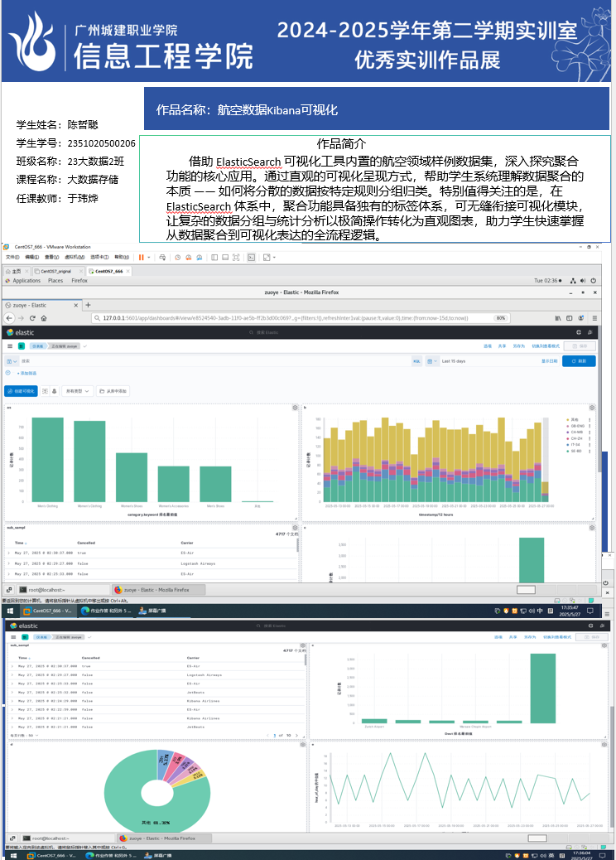
Task: Click the Firefox home button
Action: point(44,318)
